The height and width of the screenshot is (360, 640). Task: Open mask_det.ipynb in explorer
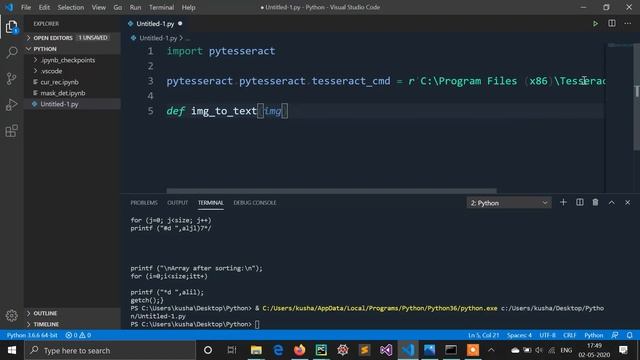pos(62,93)
